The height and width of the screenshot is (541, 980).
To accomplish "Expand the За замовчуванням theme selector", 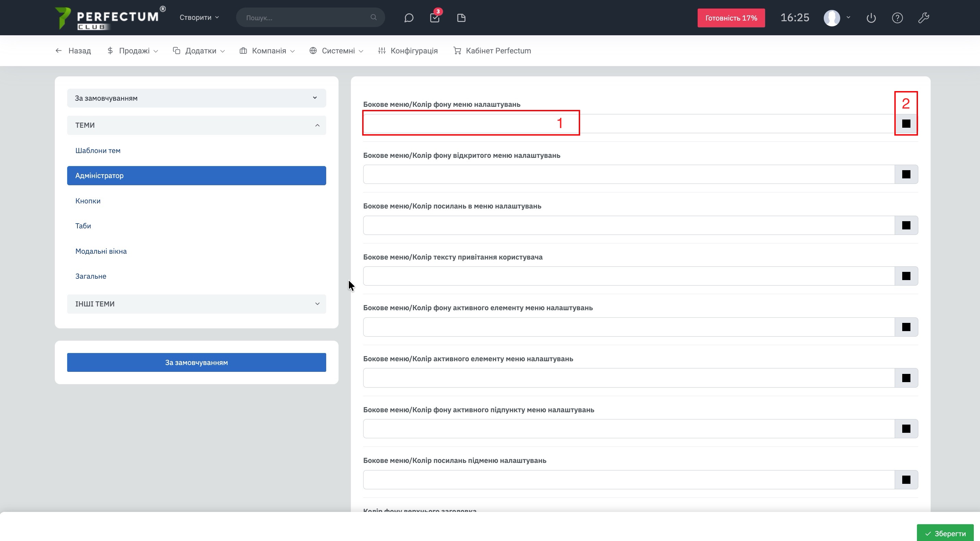I will 196,98.
